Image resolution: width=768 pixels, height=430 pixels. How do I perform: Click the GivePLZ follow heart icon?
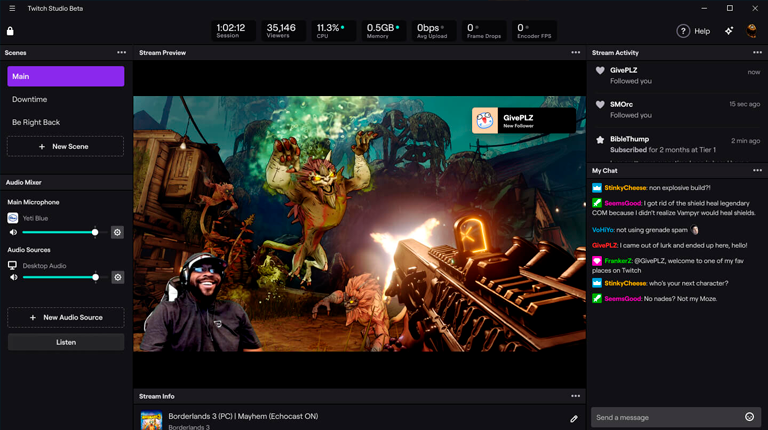tap(600, 71)
